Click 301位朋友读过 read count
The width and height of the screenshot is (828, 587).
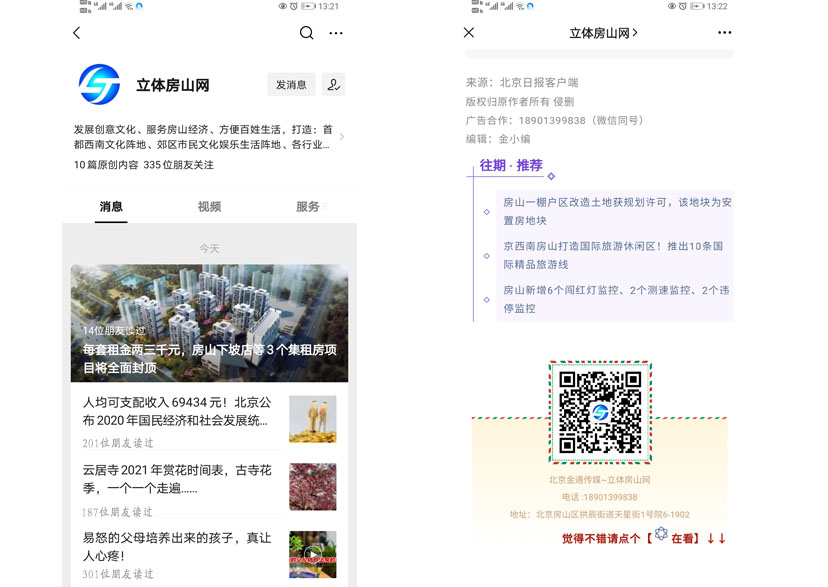118,574
